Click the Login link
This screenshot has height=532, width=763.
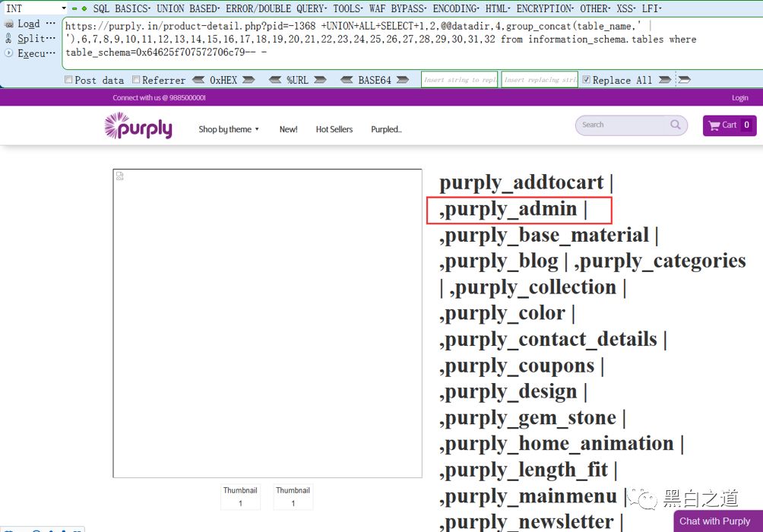(740, 98)
